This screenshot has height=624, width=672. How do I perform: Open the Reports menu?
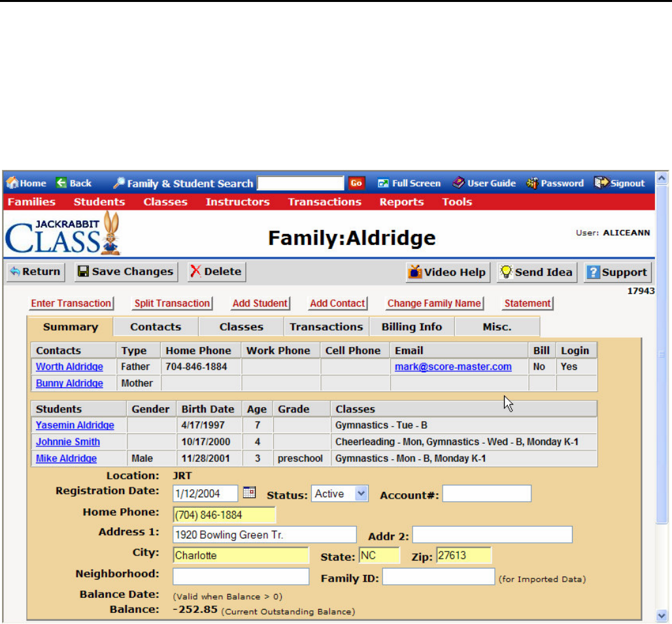tap(401, 202)
